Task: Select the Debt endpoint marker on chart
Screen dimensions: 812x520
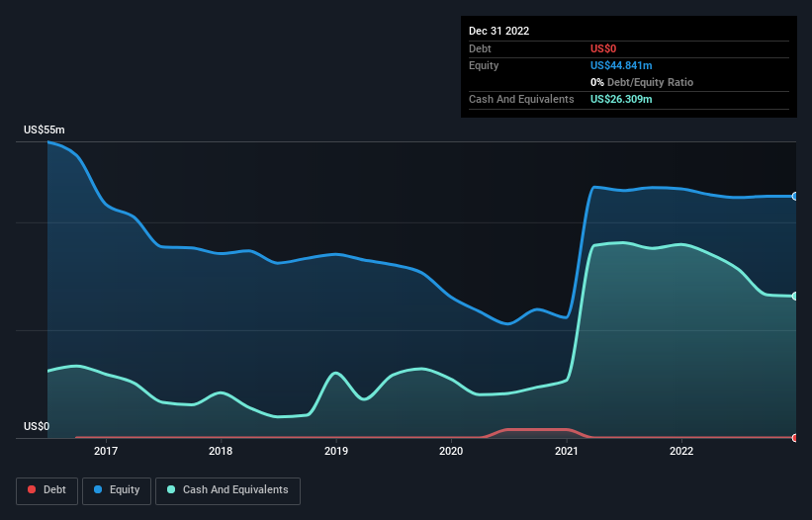Action: point(795,438)
